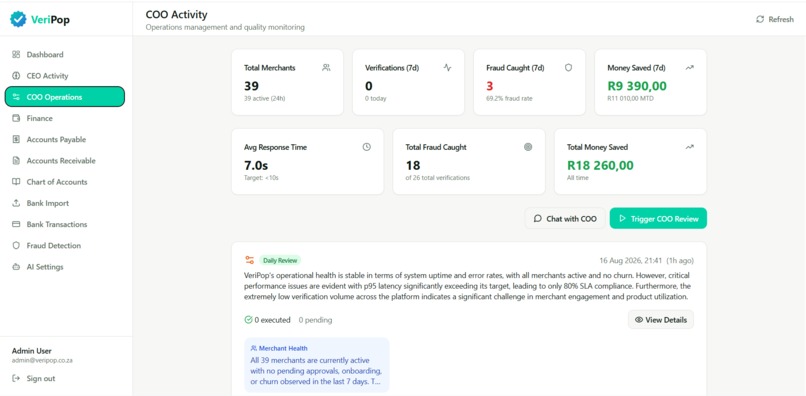Click the VeriPop checkmark logo icon
The width and height of the screenshot is (806, 396).
point(18,19)
